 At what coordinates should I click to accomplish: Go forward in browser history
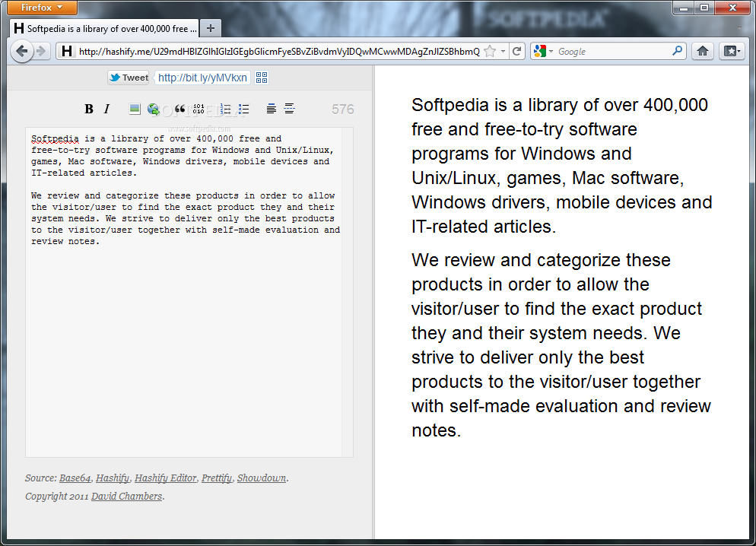point(42,51)
